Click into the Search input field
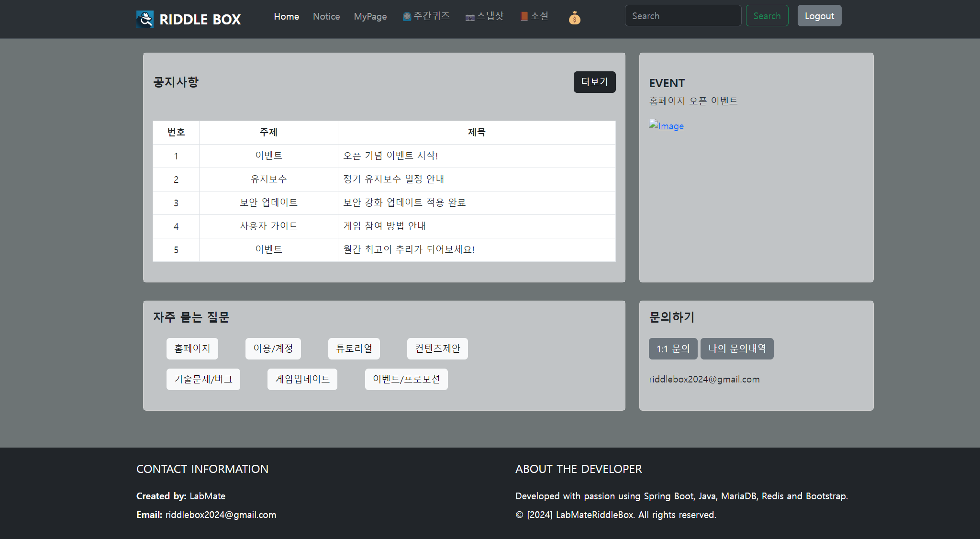Screen dimensions: 980x539 [682, 16]
